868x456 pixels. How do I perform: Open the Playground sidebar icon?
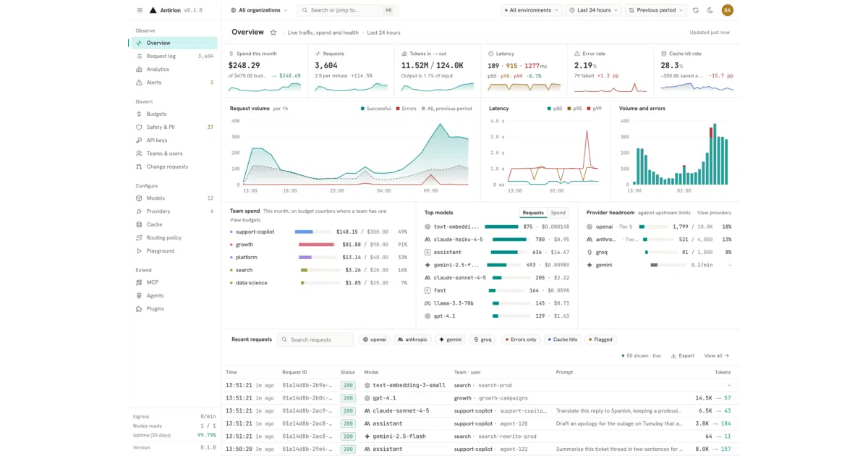(x=140, y=251)
